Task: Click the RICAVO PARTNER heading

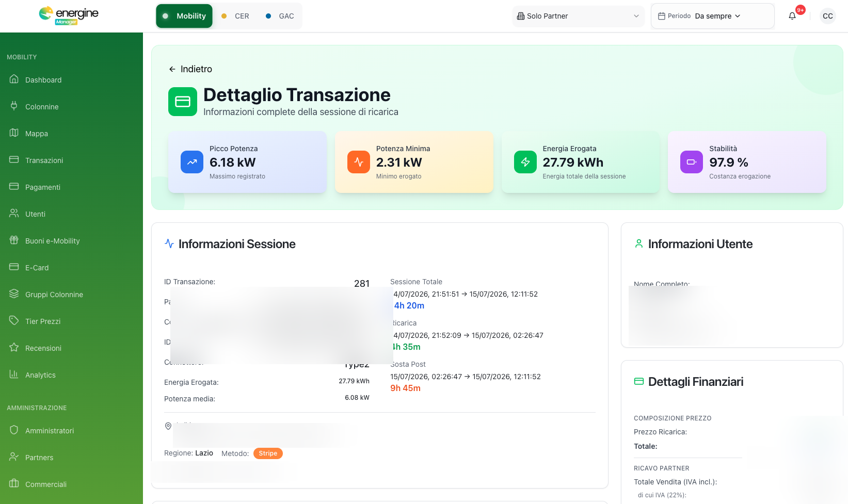Action: (661, 468)
